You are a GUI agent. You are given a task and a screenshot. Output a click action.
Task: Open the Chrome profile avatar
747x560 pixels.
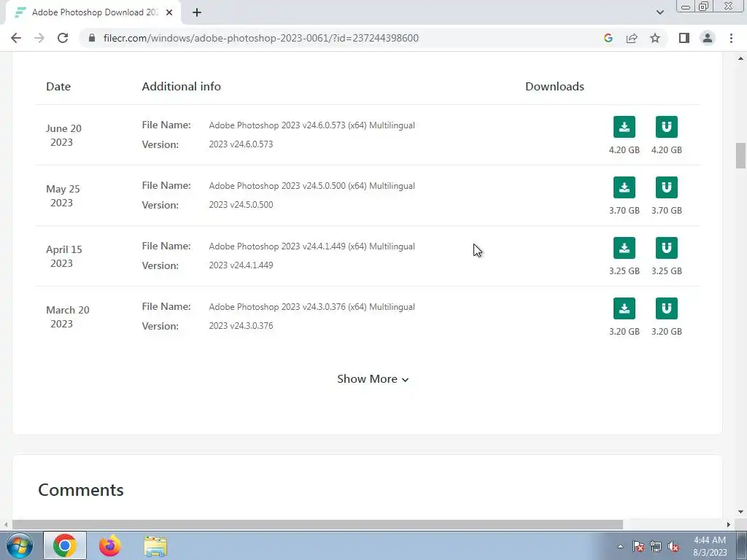708,38
